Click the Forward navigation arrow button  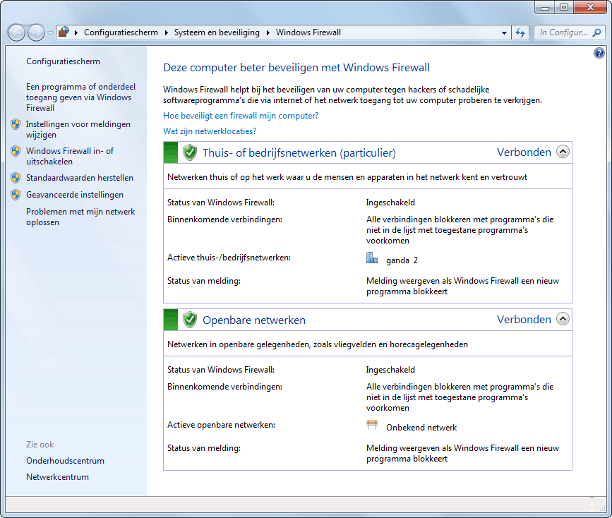pyautogui.click(x=36, y=33)
